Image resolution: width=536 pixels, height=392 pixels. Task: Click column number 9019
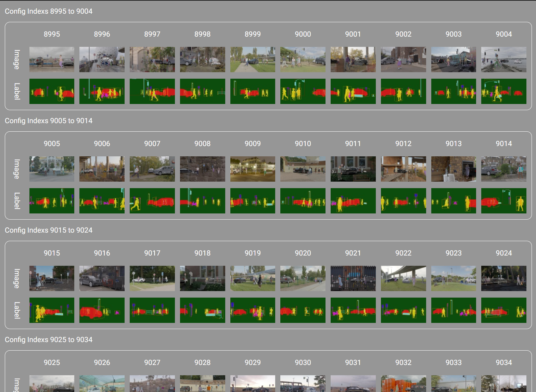253,253
